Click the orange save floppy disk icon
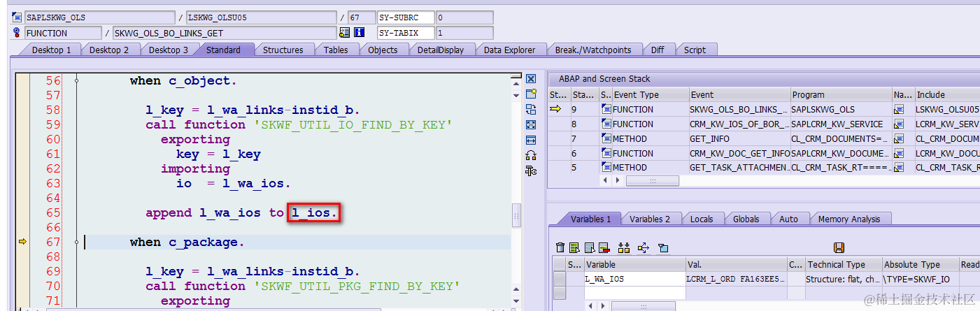 (839, 247)
